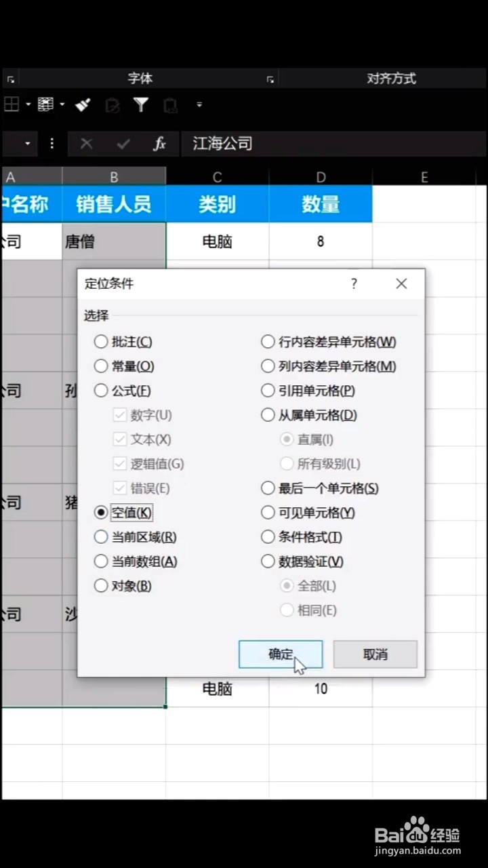
Task: Close the 定位条件 dialog
Action: (x=402, y=283)
